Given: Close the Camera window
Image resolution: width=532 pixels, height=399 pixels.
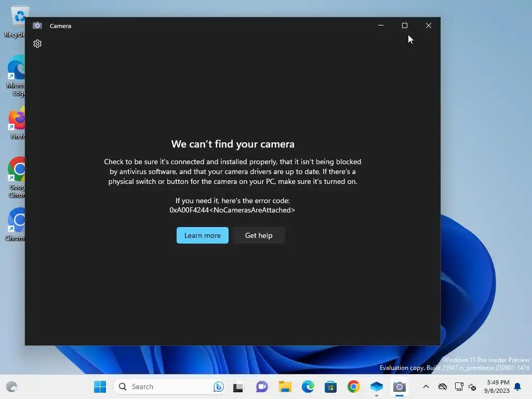Looking at the screenshot, I should pyautogui.click(x=429, y=25).
